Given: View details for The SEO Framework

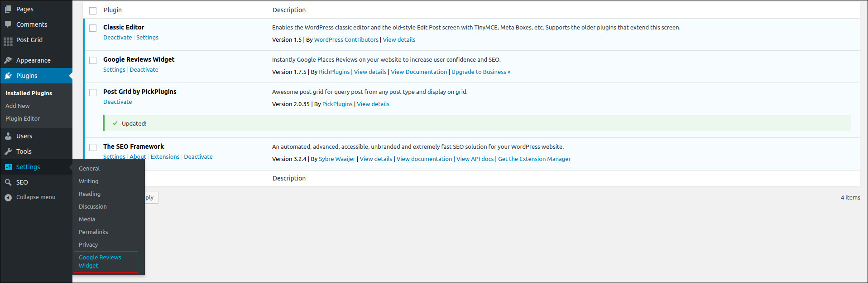Looking at the screenshot, I should [x=376, y=159].
